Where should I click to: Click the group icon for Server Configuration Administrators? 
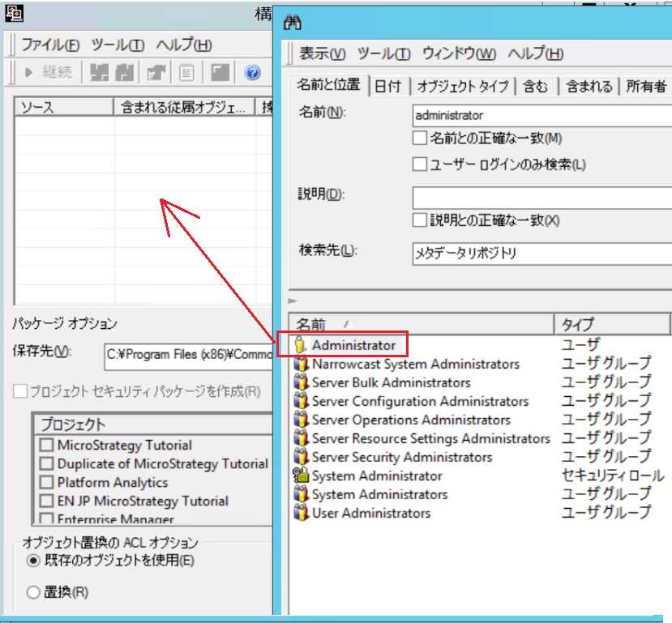pos(301,401)
